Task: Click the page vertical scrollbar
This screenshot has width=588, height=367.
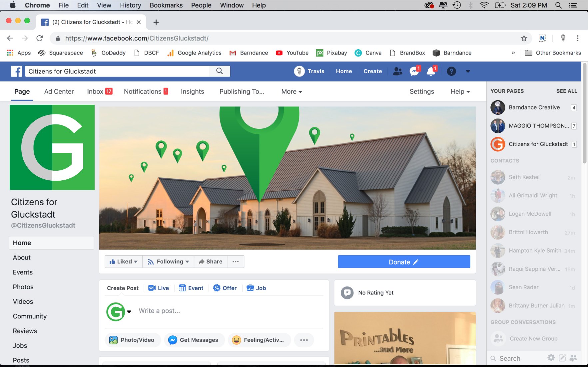Action: pyautogui.click(x=584, y=113)
